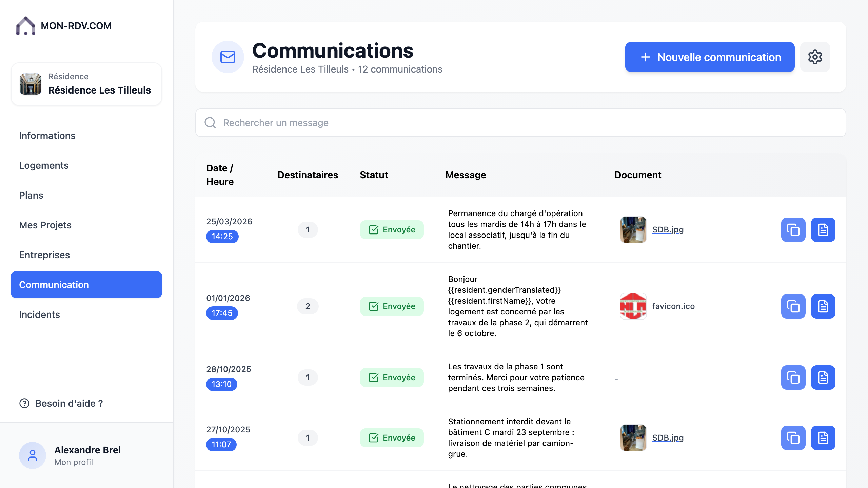Create a Nouvelle communication

coord(710,57)
